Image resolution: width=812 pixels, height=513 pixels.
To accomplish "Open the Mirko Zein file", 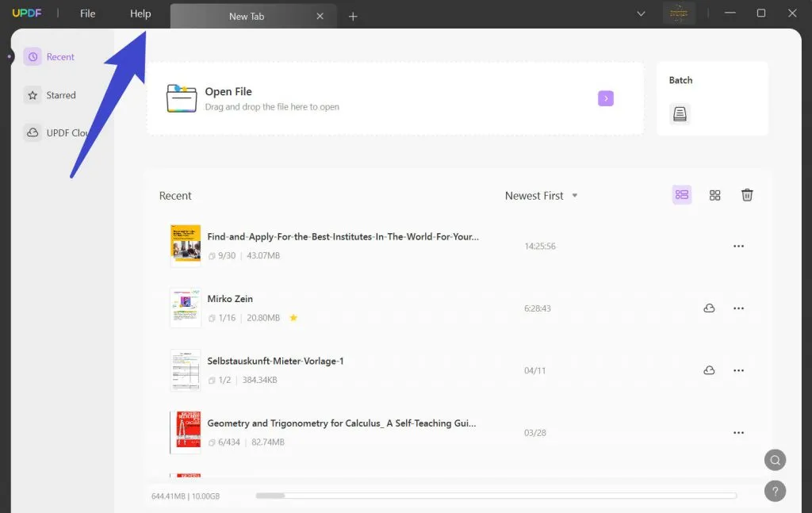I will (x=230, y=299).
